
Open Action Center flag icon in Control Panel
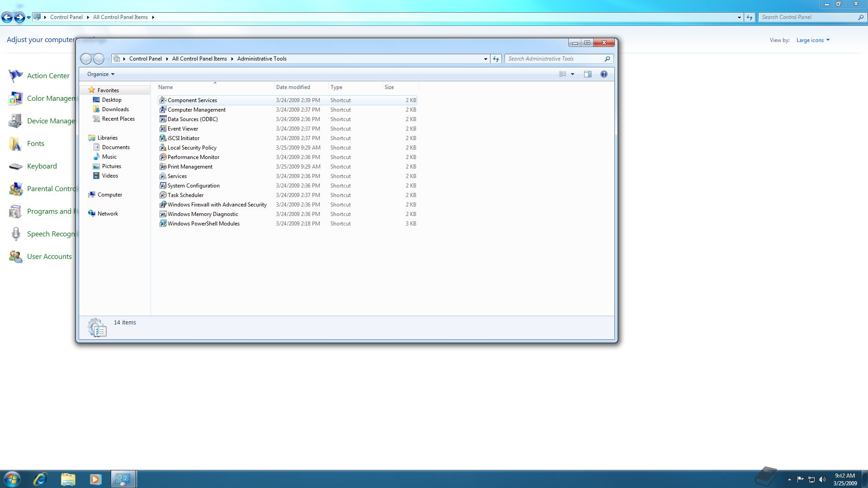tap(15, 76)
